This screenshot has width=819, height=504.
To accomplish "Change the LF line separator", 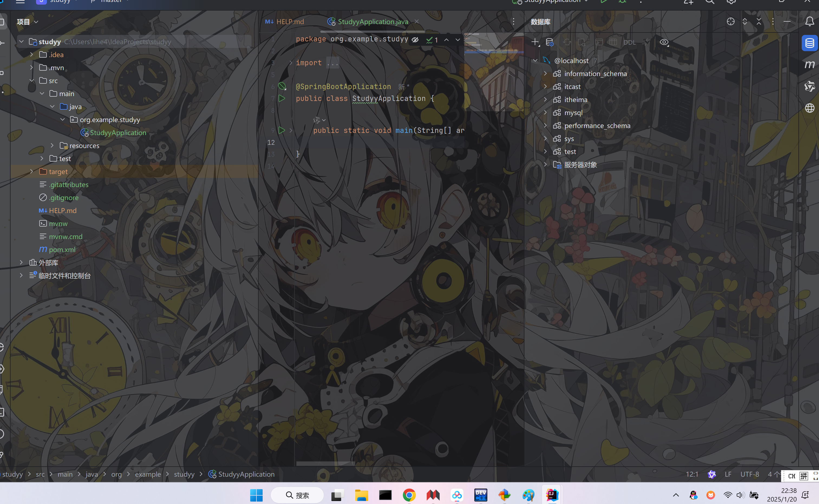I will (728, 474).
